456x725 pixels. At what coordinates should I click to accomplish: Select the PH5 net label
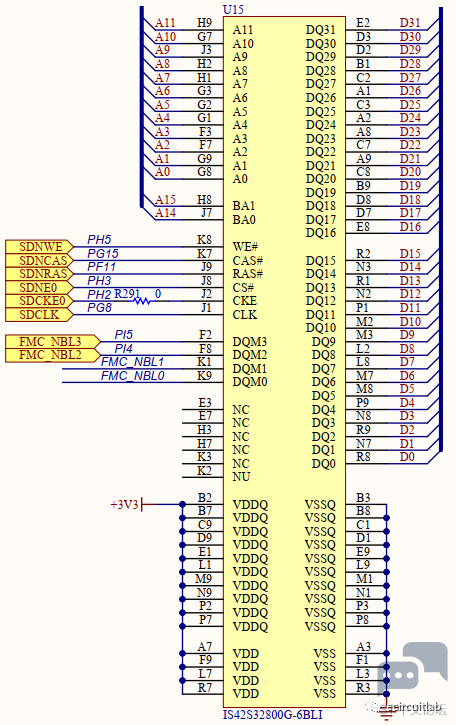(x=99, y=240)
